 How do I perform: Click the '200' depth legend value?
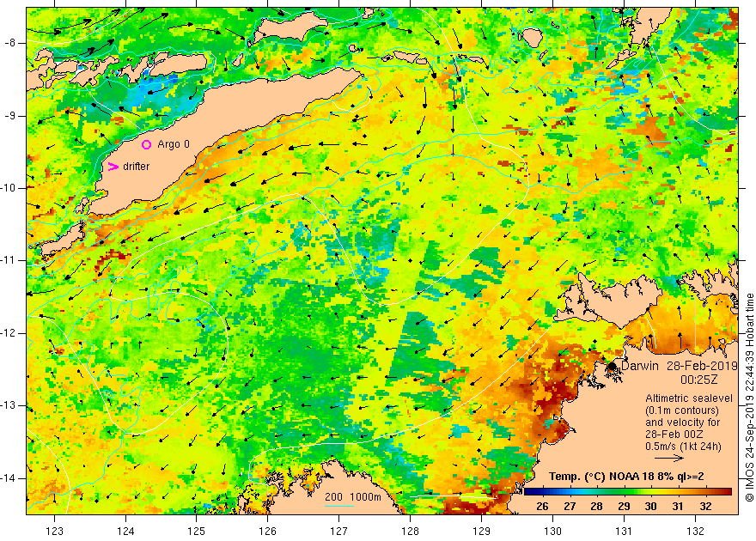tap(333, 497)
